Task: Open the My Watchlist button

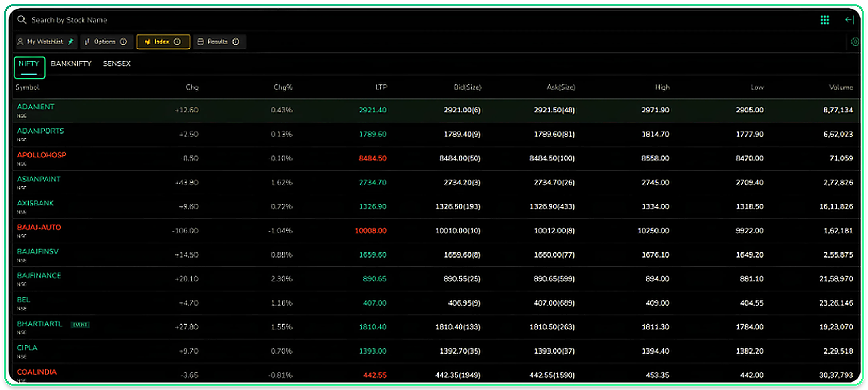Action: point(46,41)
